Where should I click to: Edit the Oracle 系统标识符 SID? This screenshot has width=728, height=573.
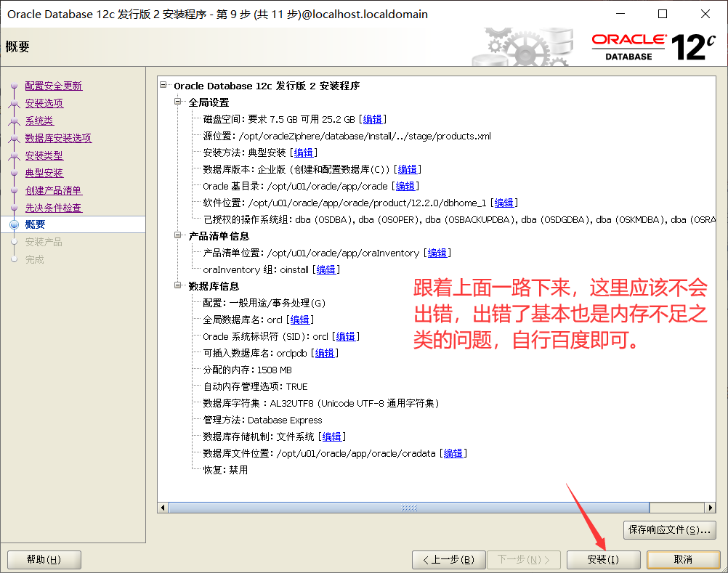(345, 336)
